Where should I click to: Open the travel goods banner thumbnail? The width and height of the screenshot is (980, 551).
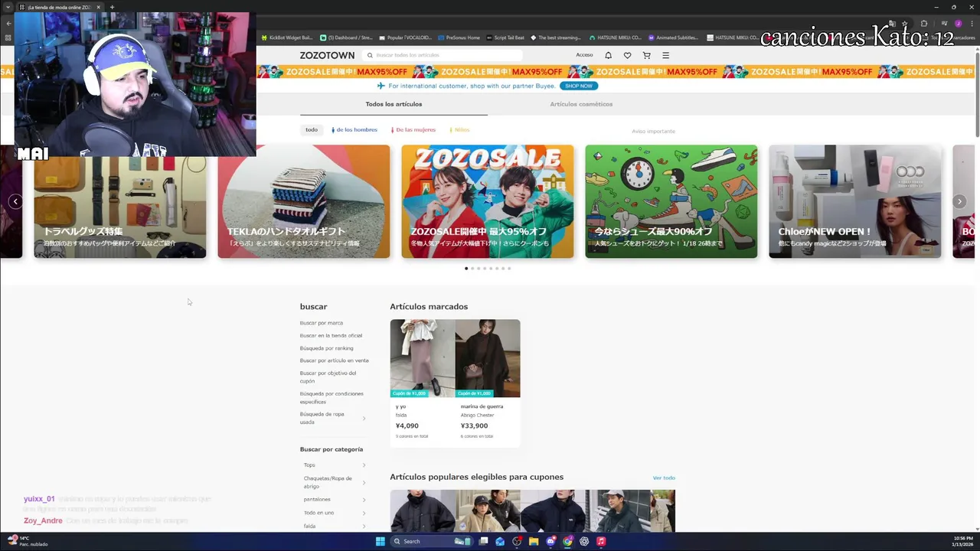(x=120, y=201)
